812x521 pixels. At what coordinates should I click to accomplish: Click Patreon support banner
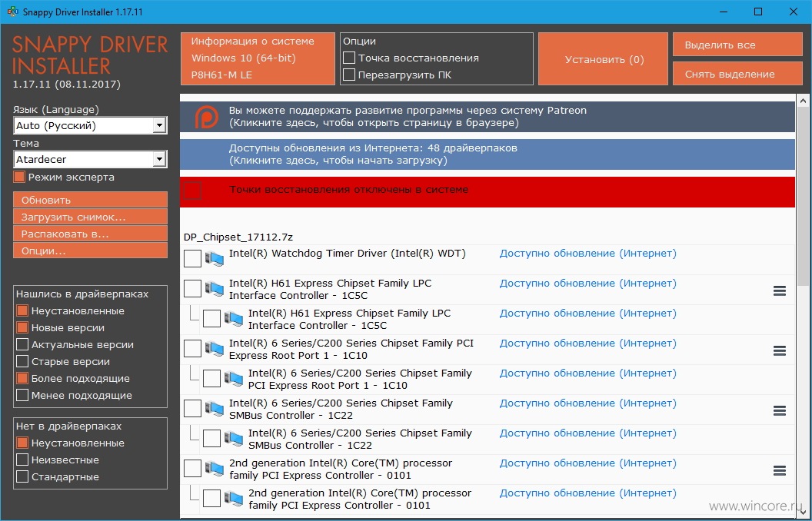(x=488, y=117)
